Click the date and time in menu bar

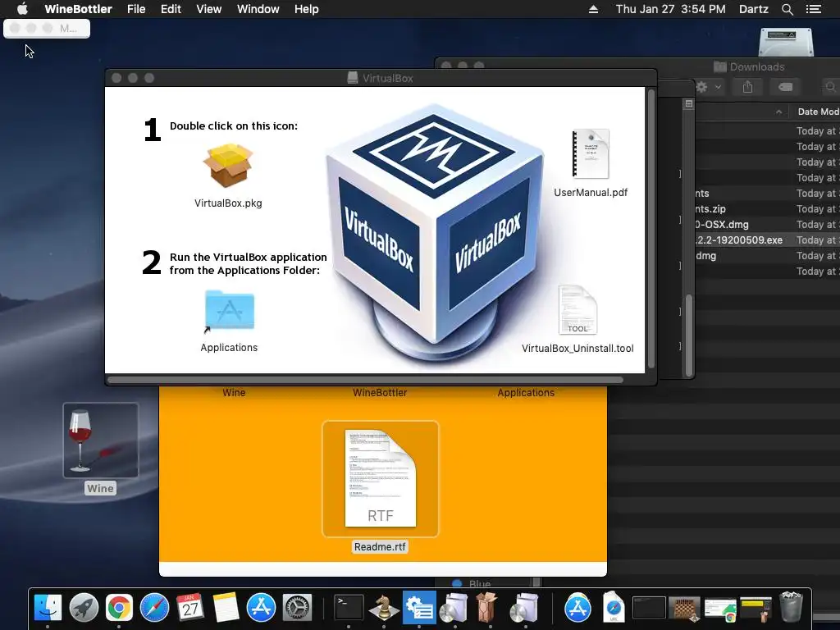[671, 9]
